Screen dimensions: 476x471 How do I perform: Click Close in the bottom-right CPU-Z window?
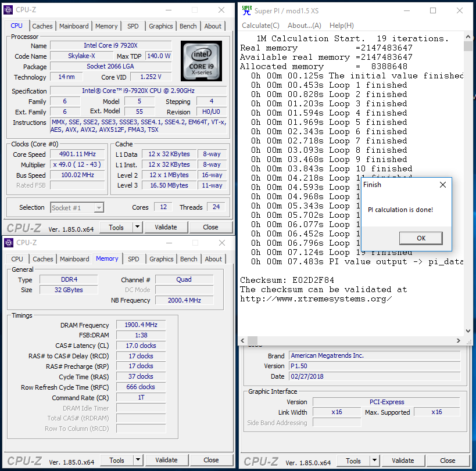coord(448,461)
